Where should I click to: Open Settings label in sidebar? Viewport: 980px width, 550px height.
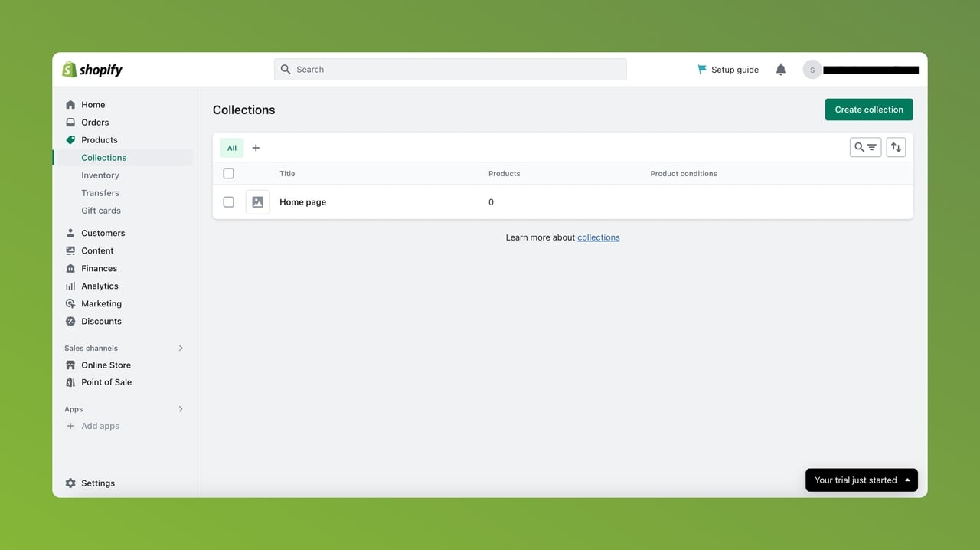(x=98, y=483)
